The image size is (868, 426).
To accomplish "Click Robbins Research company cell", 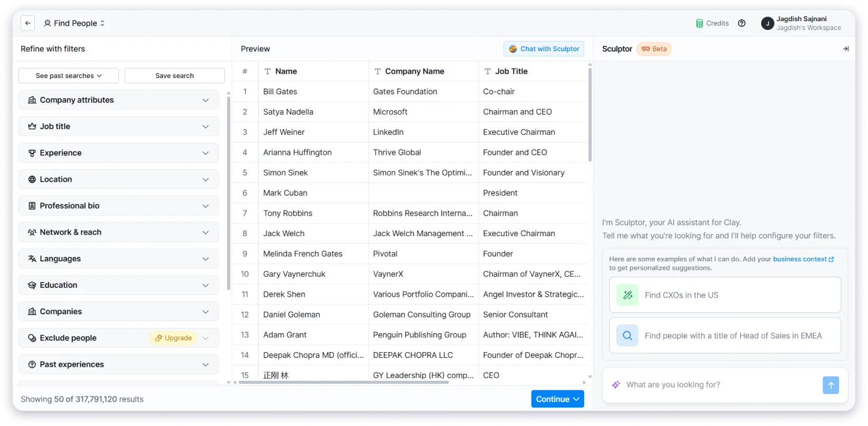I will tap(423, 214).
